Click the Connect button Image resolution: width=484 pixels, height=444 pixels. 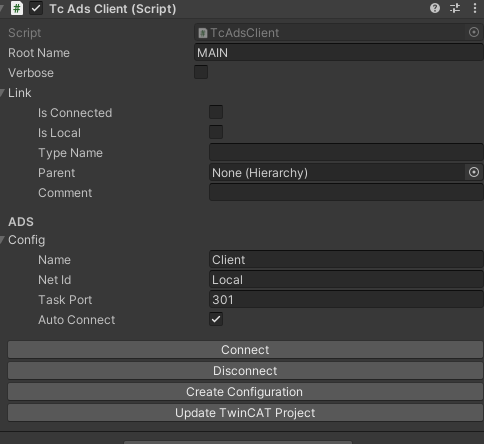coord(245,350)
